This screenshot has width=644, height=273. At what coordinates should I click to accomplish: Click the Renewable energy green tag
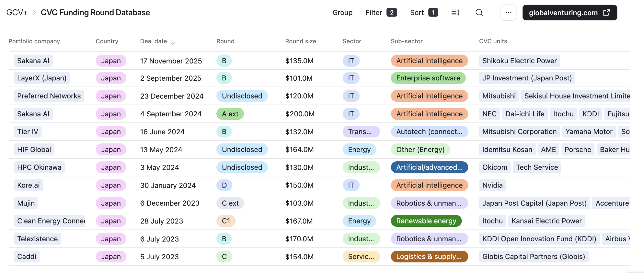click(426, 221)
